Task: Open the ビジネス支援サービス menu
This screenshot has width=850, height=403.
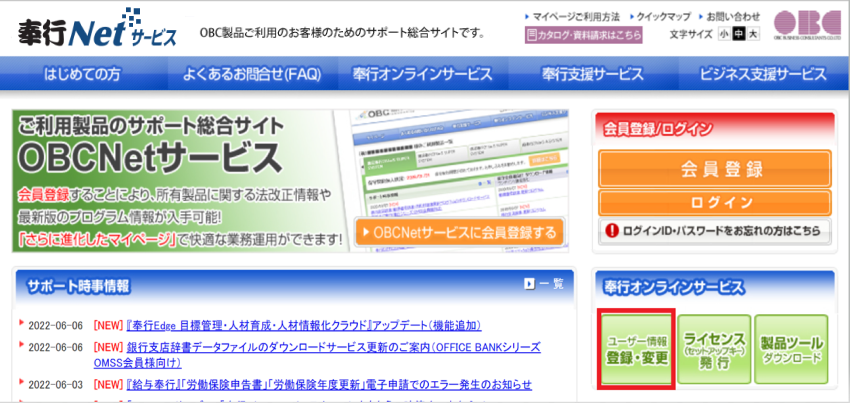Action: tap(763, 74)
